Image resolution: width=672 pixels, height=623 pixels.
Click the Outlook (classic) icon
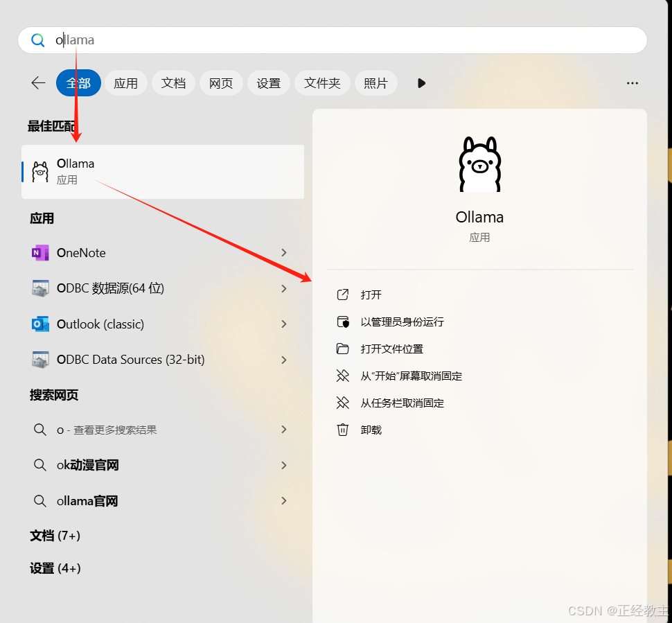40,324
